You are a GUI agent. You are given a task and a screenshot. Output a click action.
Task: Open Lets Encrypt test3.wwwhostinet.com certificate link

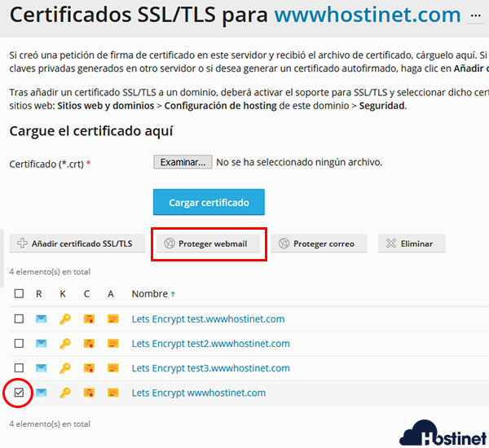(x=210, y=368)
